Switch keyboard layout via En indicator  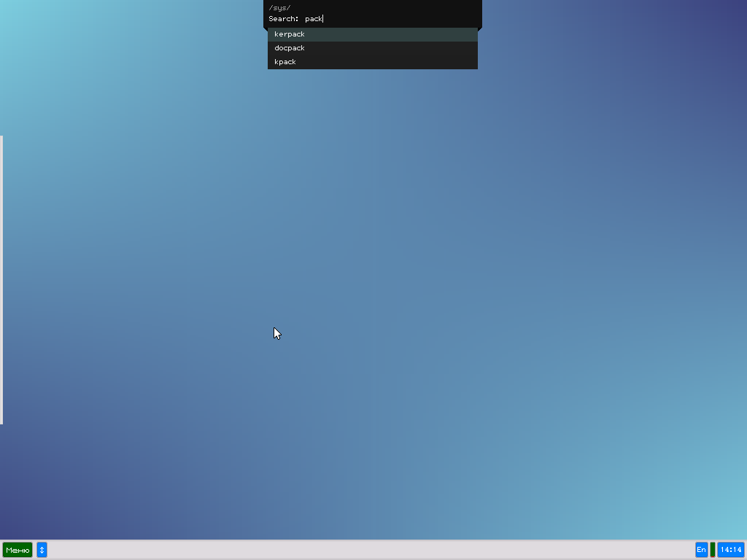tap(701, 550)
